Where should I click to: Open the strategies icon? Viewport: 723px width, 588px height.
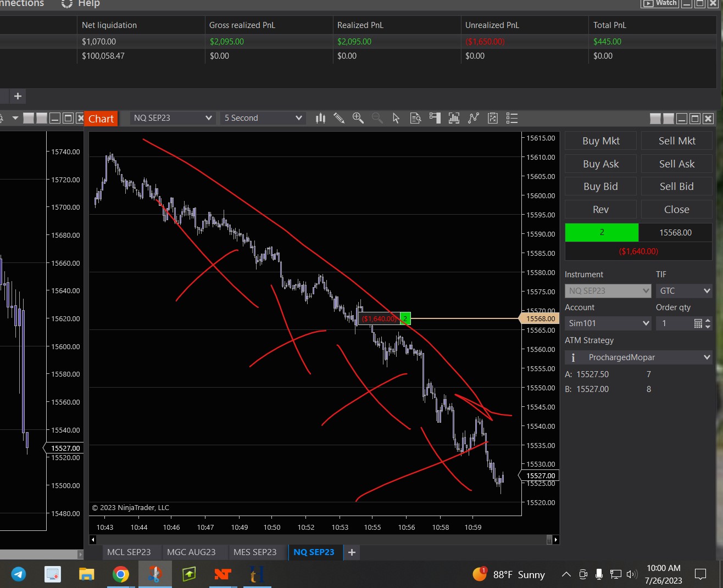[x=474, y=118]
